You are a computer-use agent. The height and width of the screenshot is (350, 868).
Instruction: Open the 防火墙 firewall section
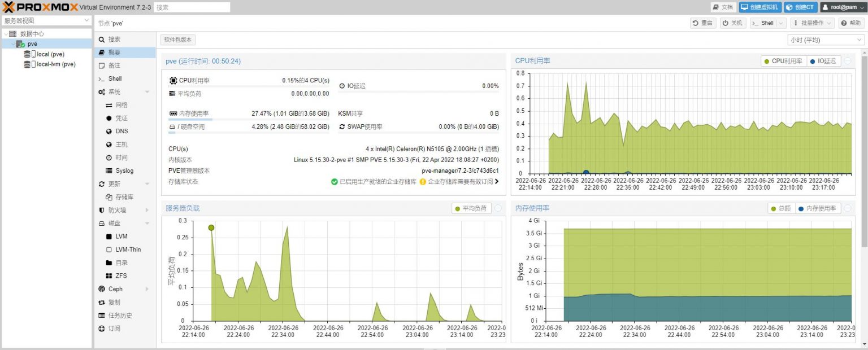click(117, 210)
